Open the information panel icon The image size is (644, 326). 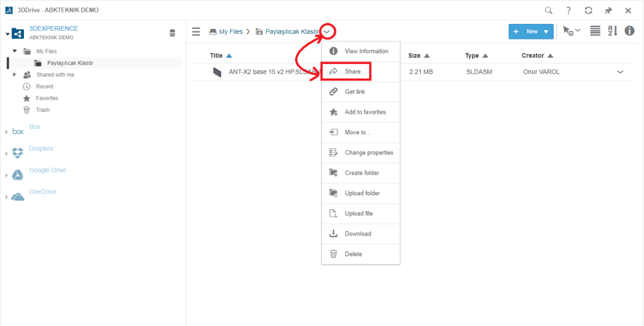629,31
